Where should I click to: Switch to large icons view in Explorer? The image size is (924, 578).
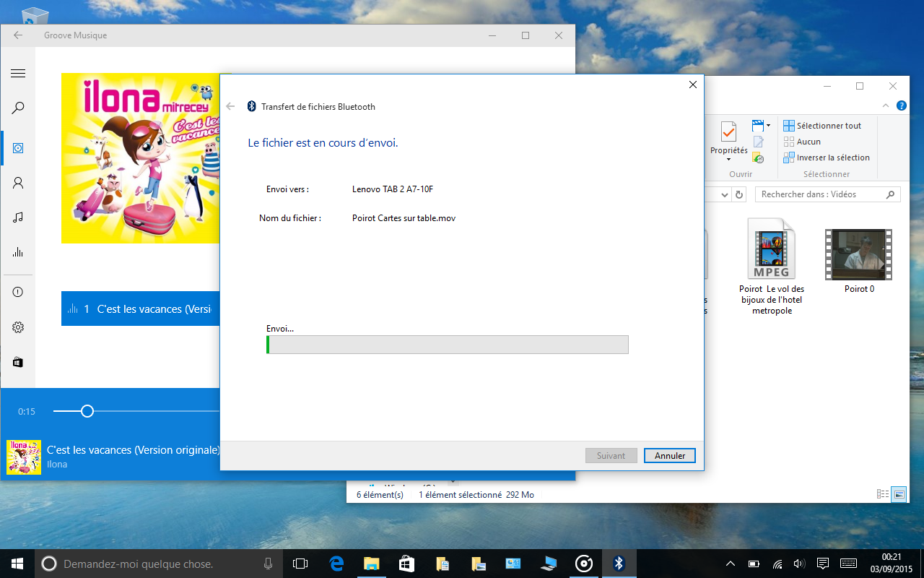[x=899, y=494]
